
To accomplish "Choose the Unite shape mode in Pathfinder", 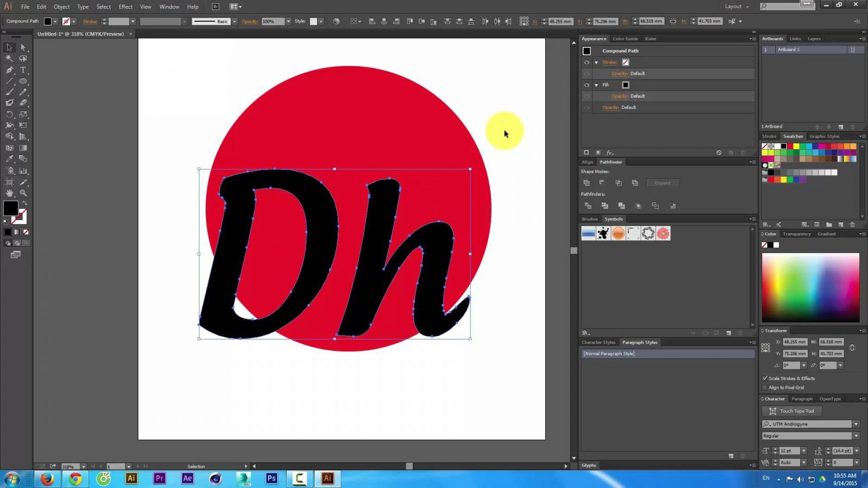I will pos(586,183).
